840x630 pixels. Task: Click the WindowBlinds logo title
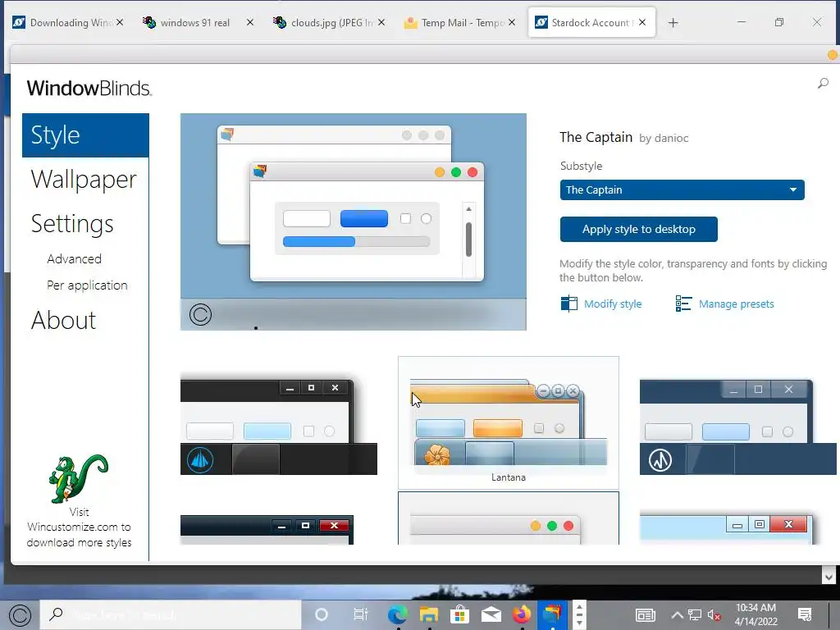pos(89,89)
